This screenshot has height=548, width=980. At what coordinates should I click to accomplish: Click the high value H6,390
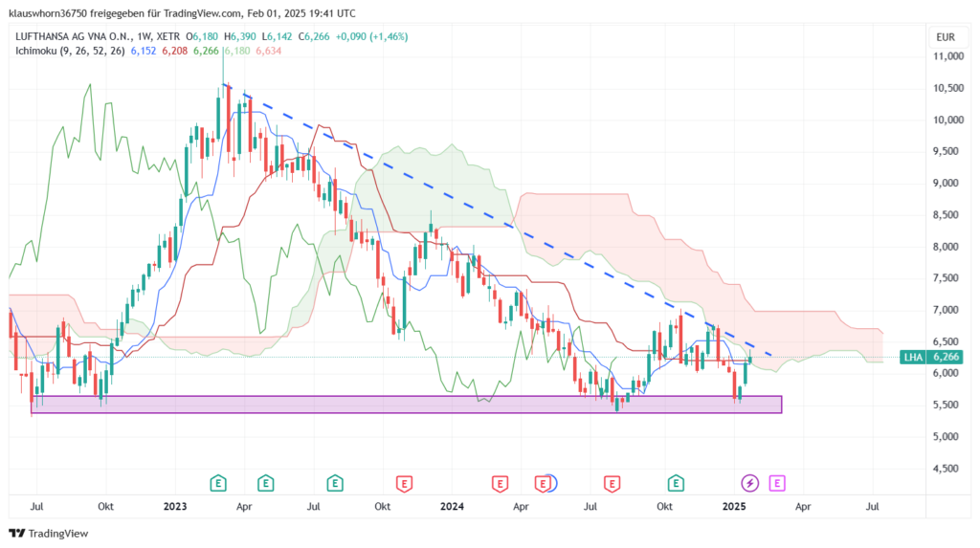coord(240,37)
